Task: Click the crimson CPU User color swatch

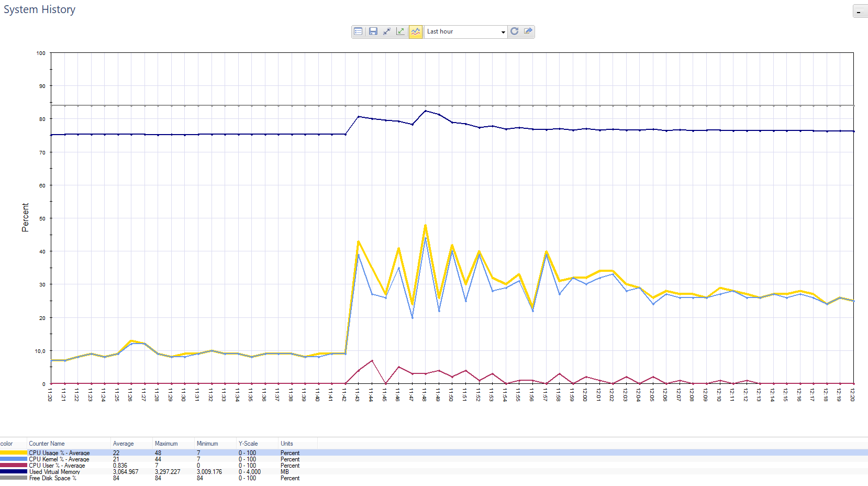Action: click(x=14, y=465)
